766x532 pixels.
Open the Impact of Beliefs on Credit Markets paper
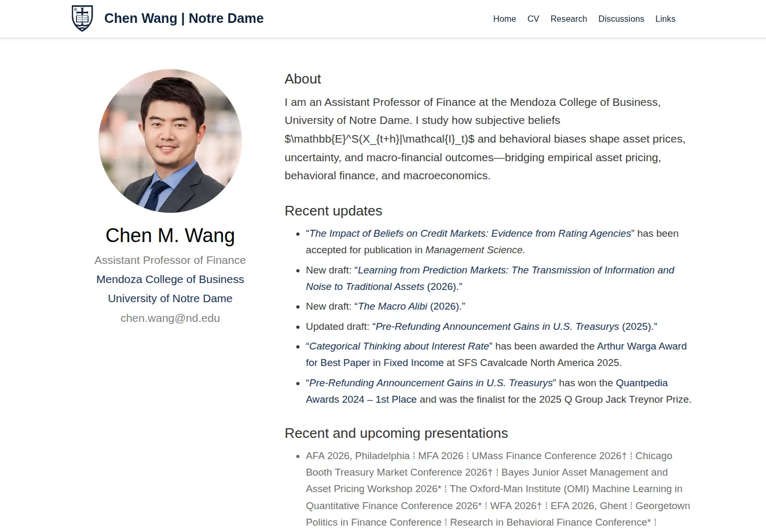point(470,234)
